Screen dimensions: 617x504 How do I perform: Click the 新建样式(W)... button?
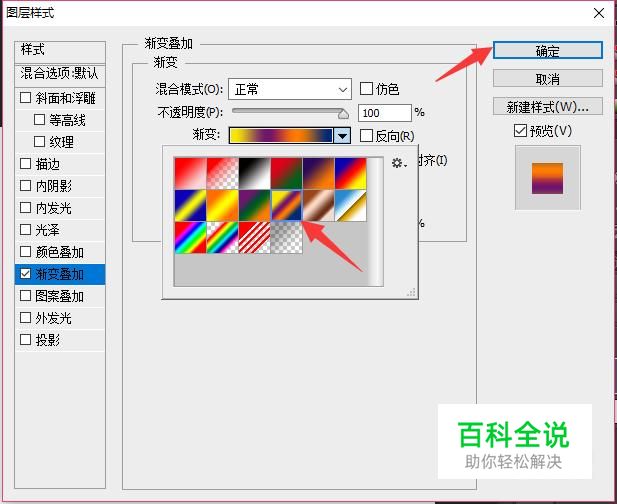[x=548, y=106]
